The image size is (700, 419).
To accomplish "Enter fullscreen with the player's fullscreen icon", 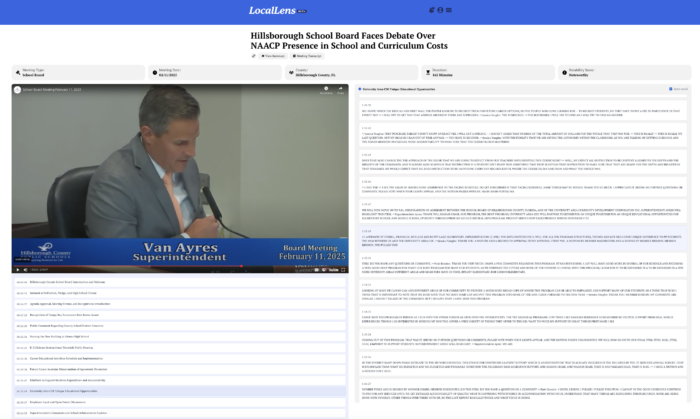I will pos(343,270).
